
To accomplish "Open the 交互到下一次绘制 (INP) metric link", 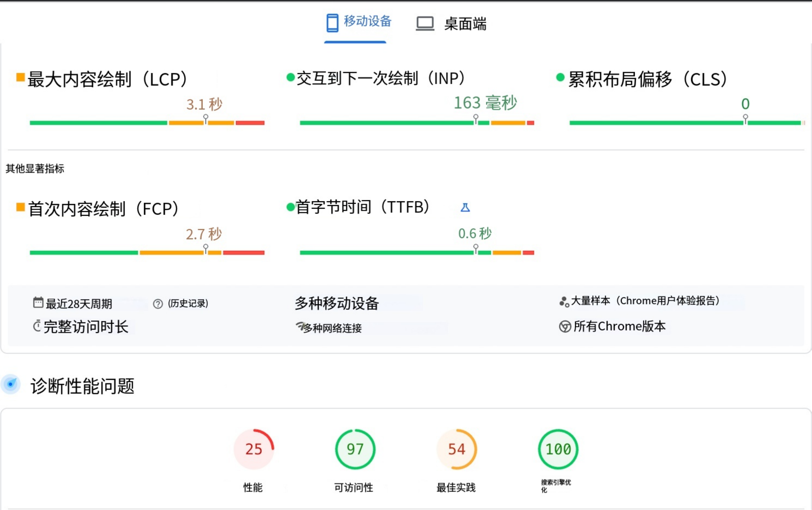I will pyautogui.click(x=381, y=78).
